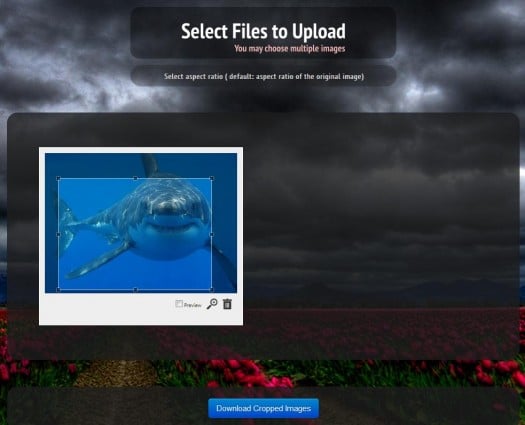This screenshot has width=525, height=425.
Task: Click the Preview label text
Action: point(193,305)
